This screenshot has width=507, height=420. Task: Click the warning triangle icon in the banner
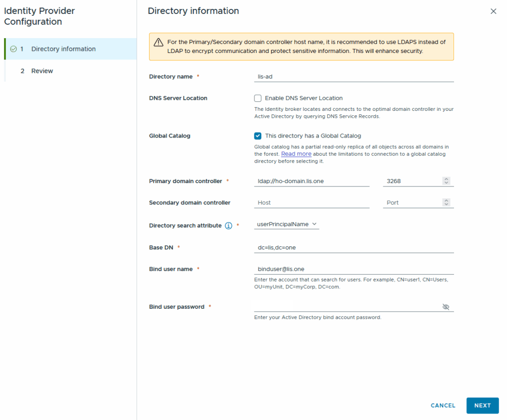click(x=158, y=42)
